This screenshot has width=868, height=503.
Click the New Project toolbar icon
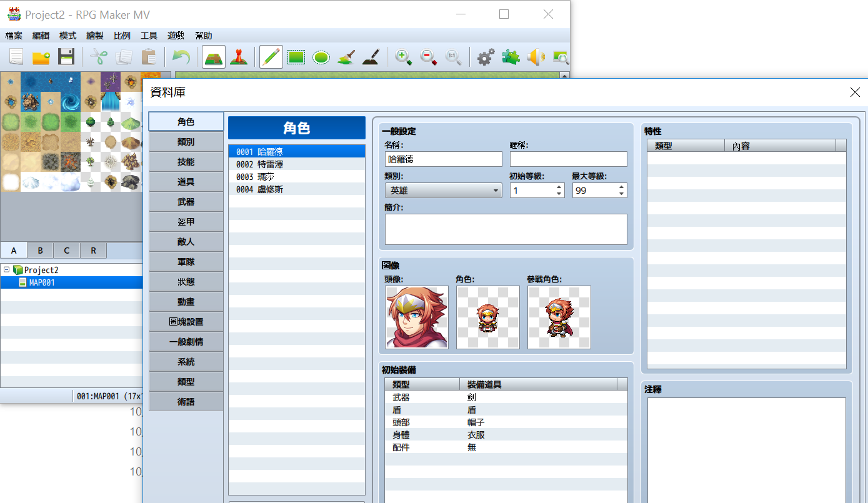tap(16, 57)
